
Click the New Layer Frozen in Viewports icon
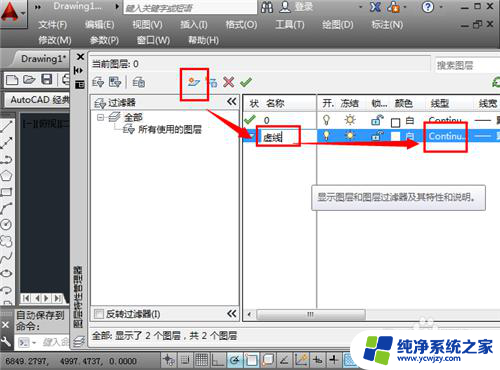click(212, 82)
